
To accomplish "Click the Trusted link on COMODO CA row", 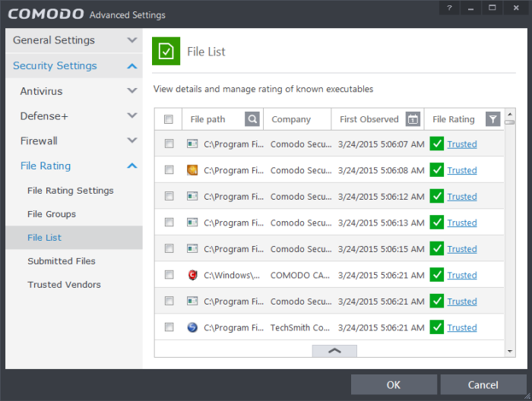I will point(462,275).
